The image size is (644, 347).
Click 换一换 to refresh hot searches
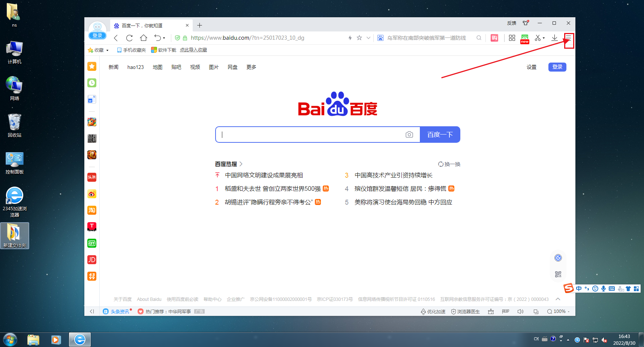[449, 164]
